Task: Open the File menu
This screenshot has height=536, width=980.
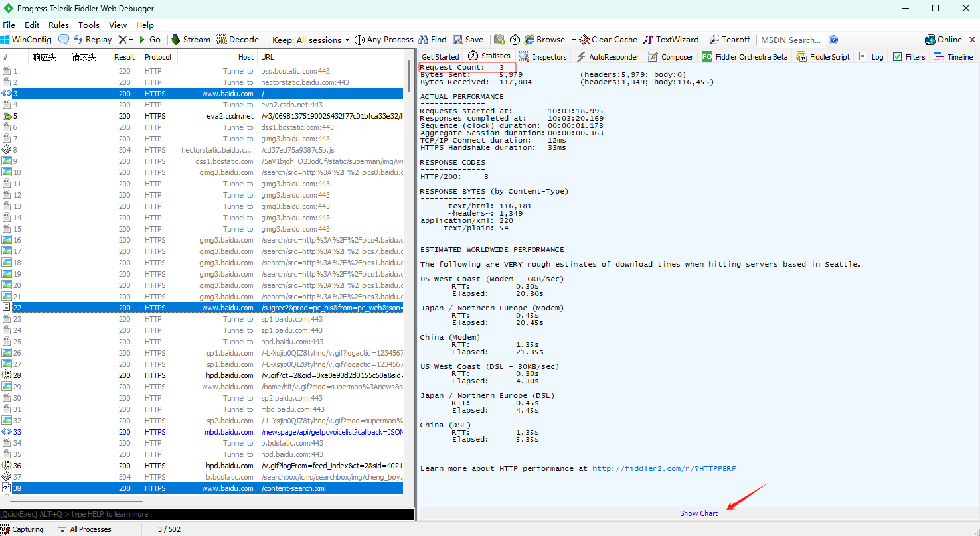Action: tap(9, 25)
